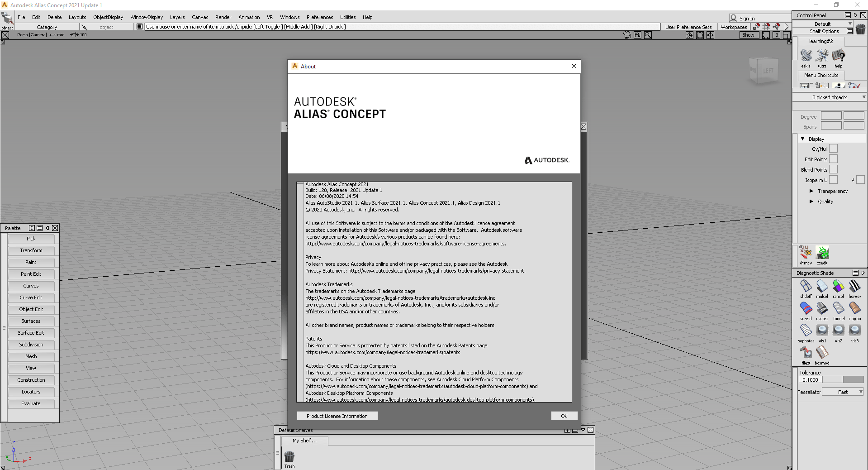Screen dimensions: 868x470
Task: Click the help book icon on learning shelf
Action: tap(838, 56)
